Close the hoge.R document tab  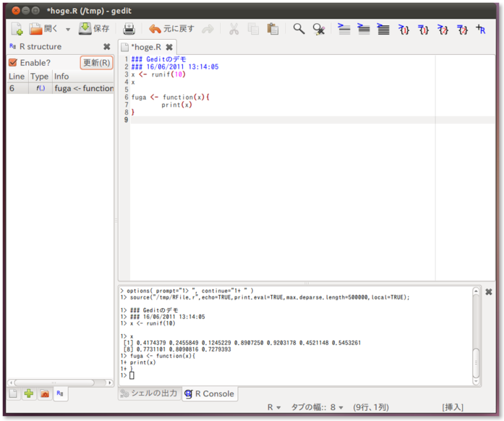169,47
